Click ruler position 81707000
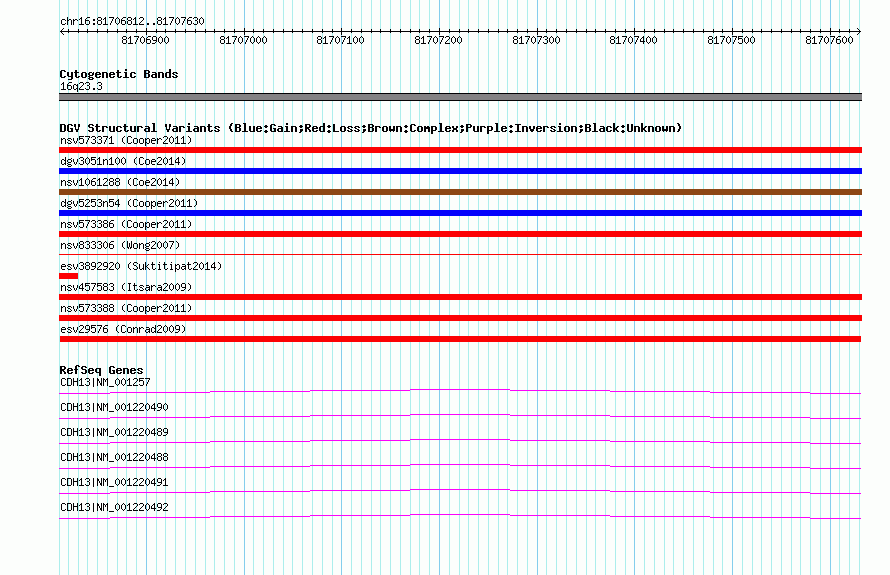This screenshot has height=575, width=890. coord(244,40)
